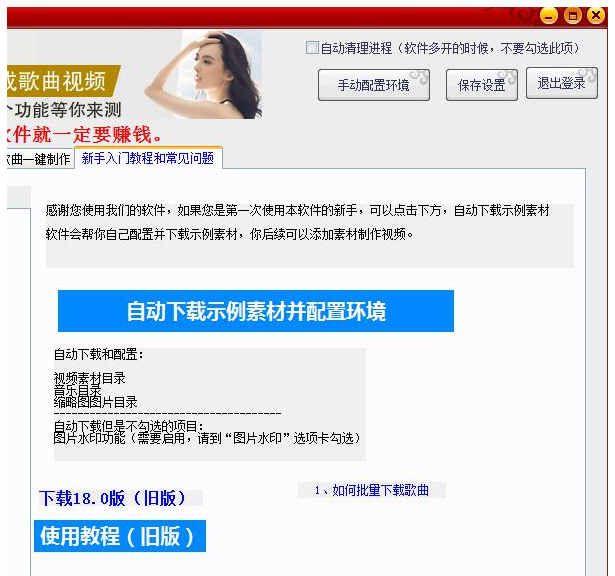Click the woman banner photo
The image size is (615, 576).
[x=203, y=74]
